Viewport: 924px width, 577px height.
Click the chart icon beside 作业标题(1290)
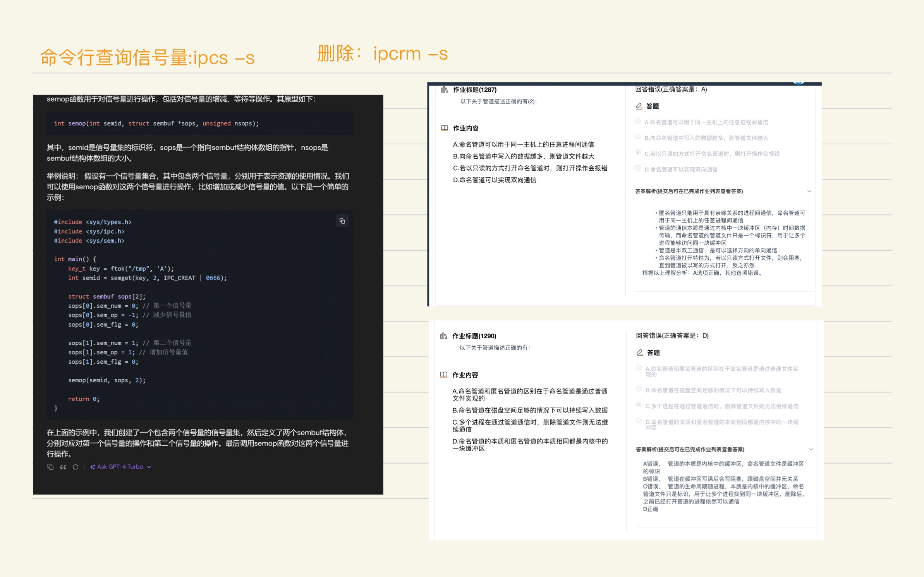444,336
